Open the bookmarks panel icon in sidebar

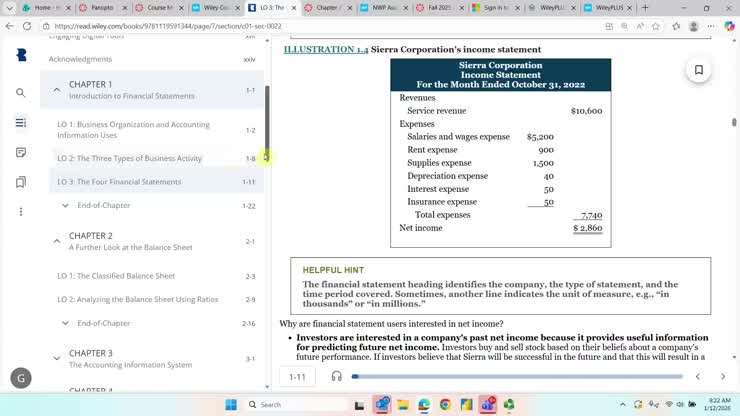20,182
